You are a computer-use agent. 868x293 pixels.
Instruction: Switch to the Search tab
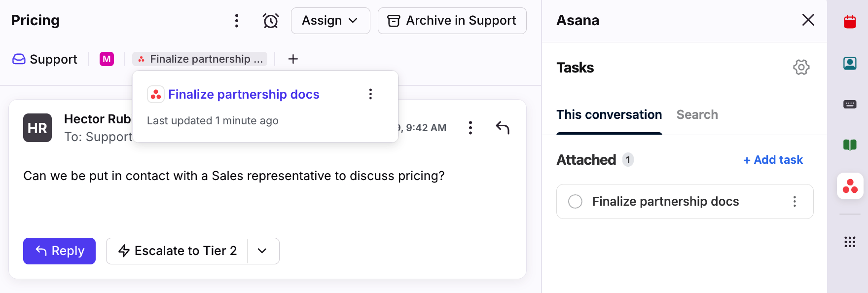coord(697,114)
